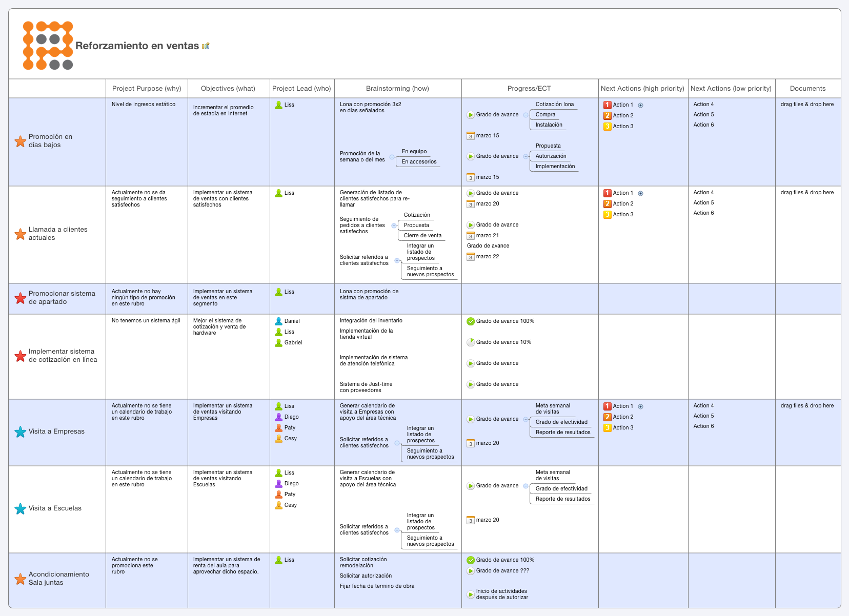The image size is (849, 616).
Task: Click the orange and gray map logo thumbnail
Action: (48, 45)
